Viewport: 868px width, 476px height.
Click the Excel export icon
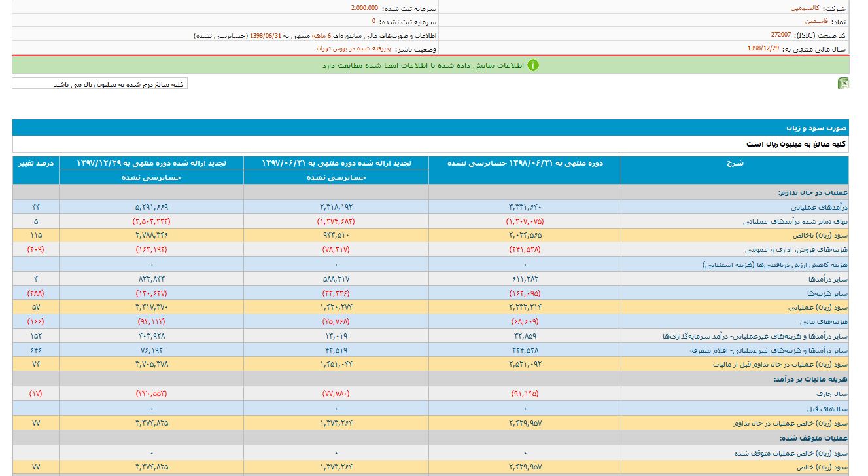(x=843, y=83)
